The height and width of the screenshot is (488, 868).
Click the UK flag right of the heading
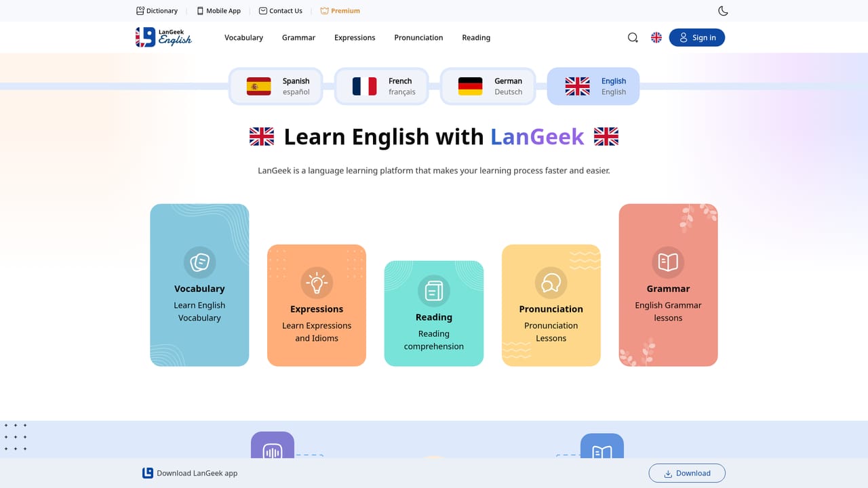pos(606,137)
